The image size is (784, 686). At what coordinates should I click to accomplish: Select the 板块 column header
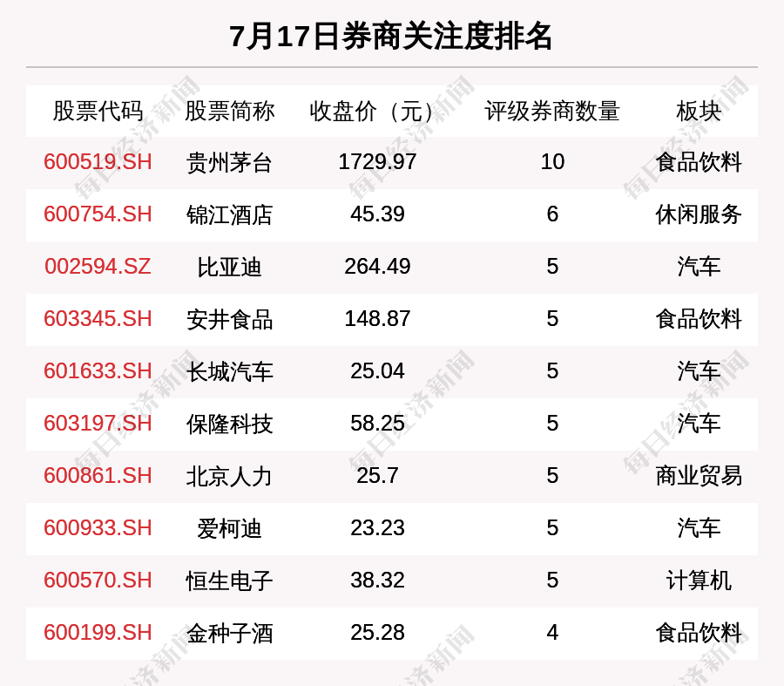(699, 111)
